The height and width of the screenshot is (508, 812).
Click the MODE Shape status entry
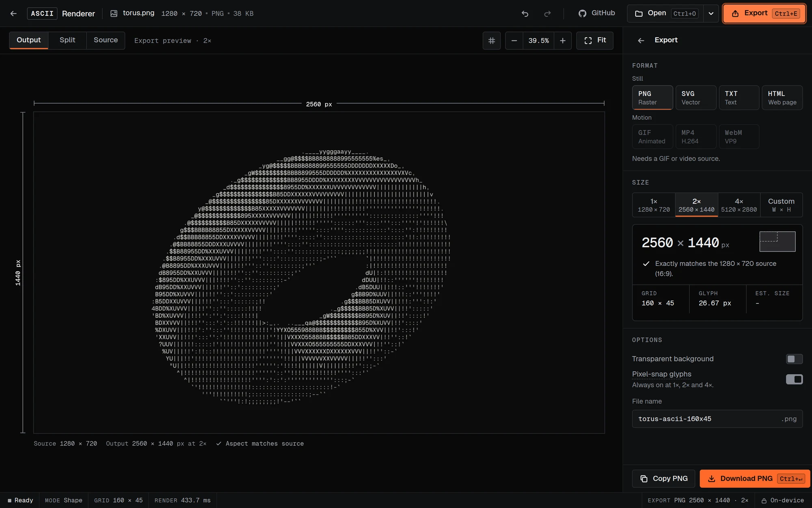(x=64, y=500)
